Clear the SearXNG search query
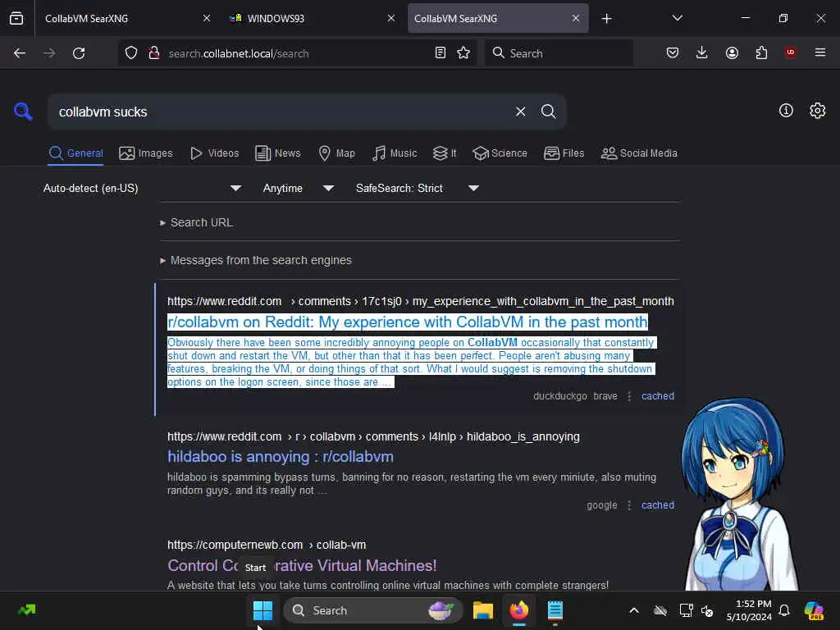This screenshot has height=630, width=840. (520, 112)
